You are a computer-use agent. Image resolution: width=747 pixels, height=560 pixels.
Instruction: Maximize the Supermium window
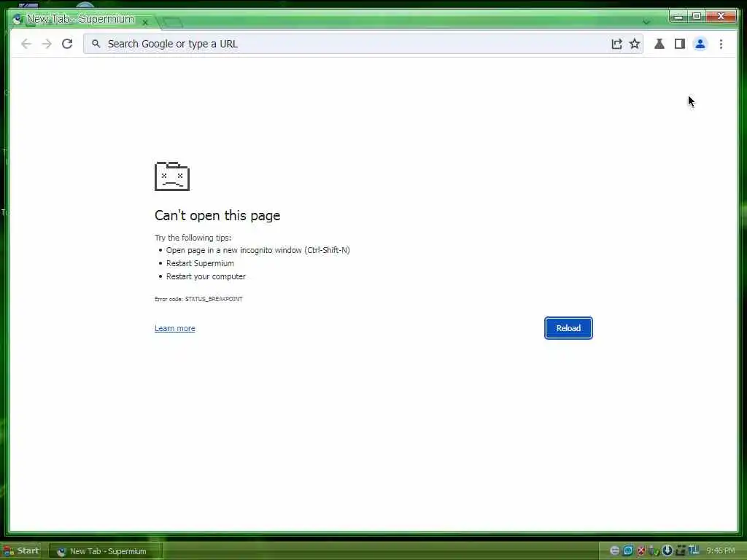pyautogui.click(x=697, y=17)
